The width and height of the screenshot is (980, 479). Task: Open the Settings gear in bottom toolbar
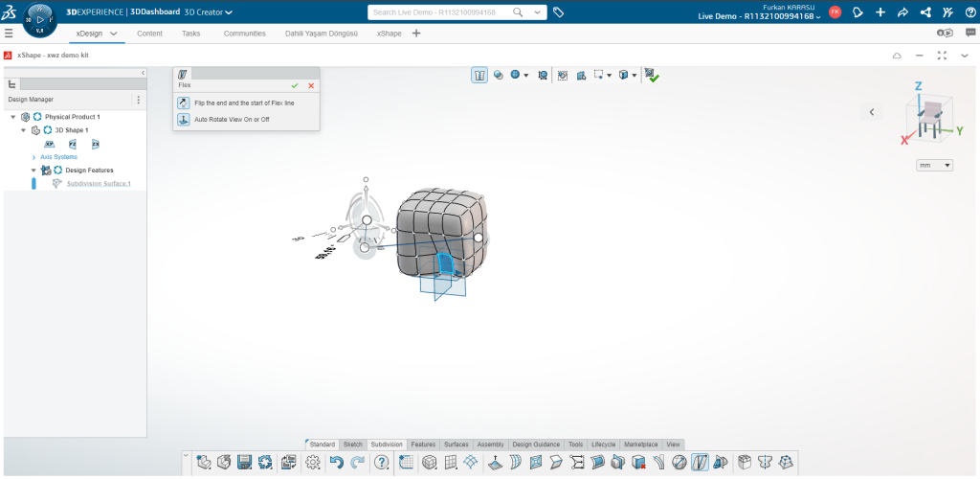312,463
